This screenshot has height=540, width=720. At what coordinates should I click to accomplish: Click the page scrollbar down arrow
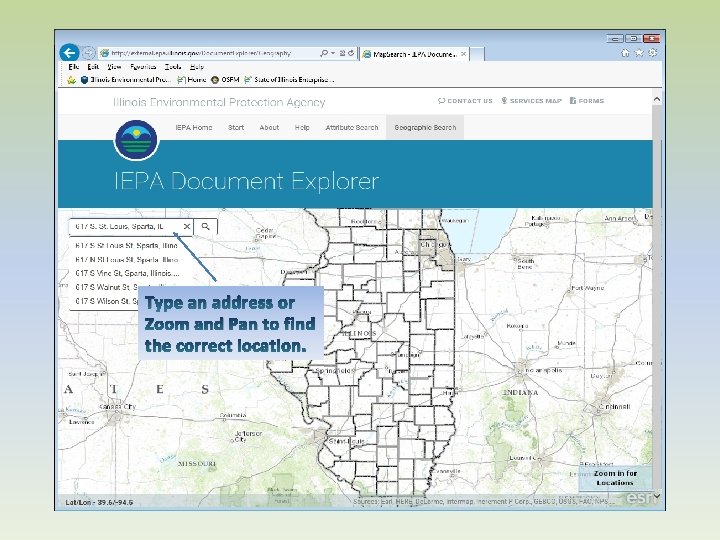click(x=657, y=496)
